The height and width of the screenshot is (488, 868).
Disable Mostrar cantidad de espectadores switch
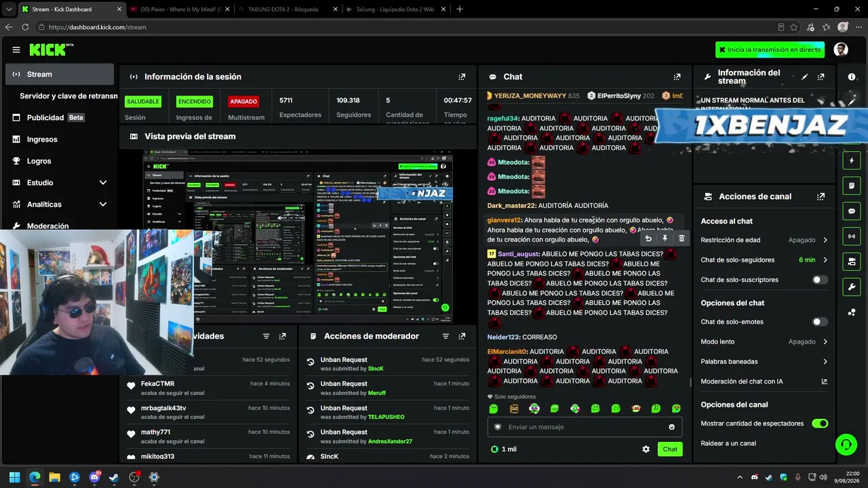coord(820,424)
